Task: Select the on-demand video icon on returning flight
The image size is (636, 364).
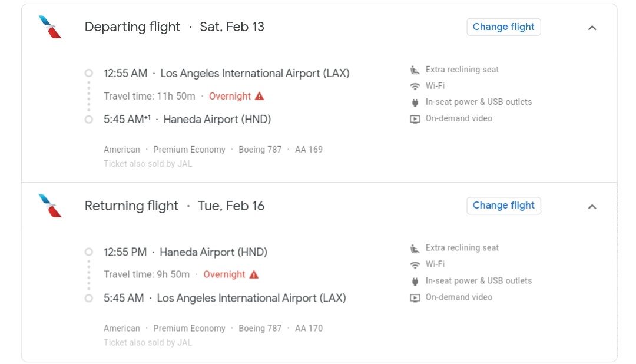Action: pyautogui.click(x=415, y=297)
